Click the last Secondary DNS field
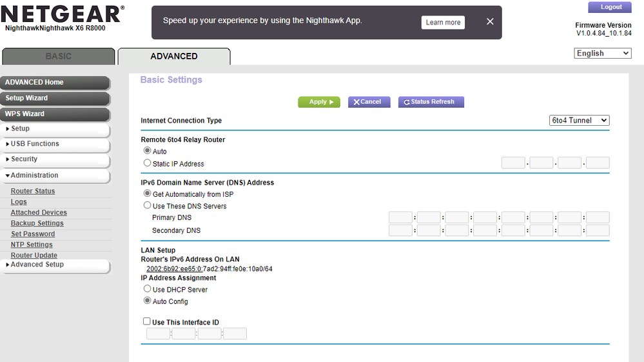This screenshot has height=362, width=644. pos(598,230)
